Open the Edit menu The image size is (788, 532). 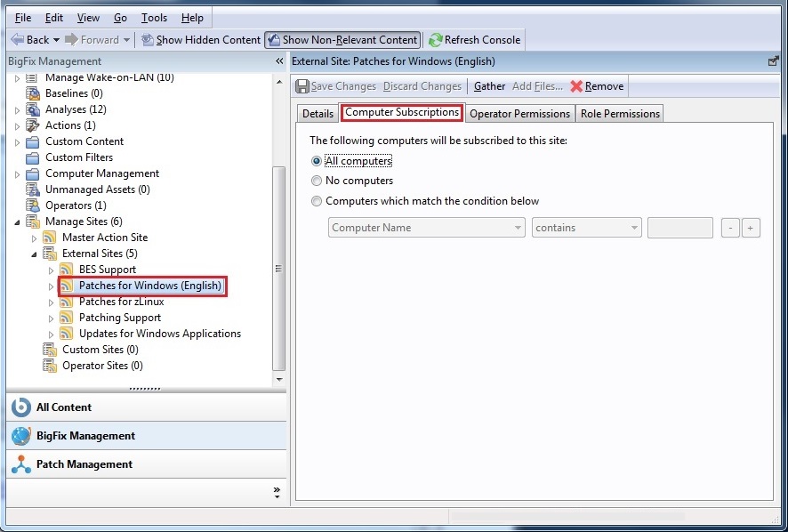[53, 18]
